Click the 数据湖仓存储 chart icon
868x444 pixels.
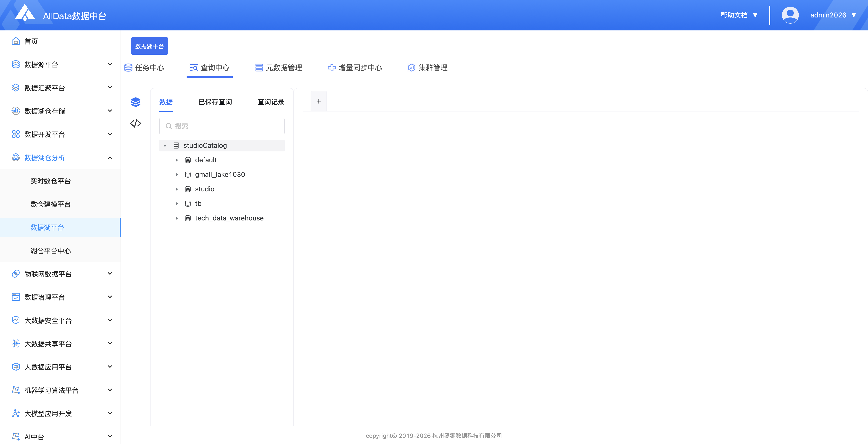[x=15, y=111]
